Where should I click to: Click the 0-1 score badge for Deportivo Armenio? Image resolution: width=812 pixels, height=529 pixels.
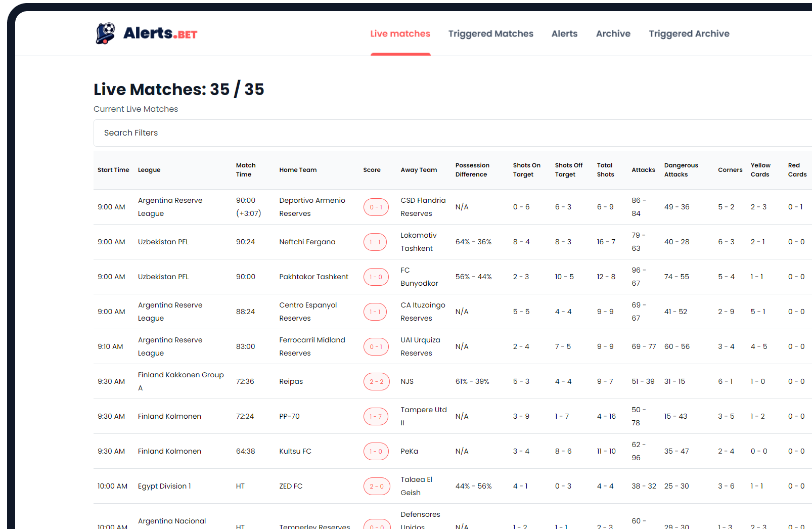376,207
